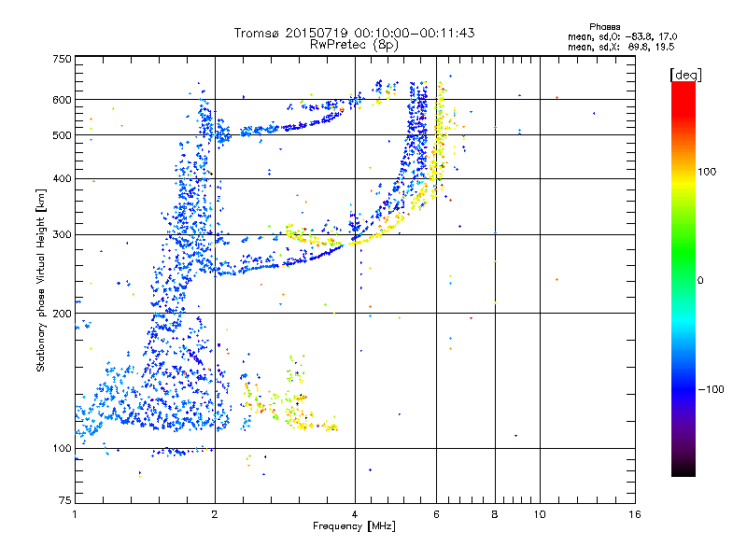Click the y-axis tick label '600'

(62, 100)
